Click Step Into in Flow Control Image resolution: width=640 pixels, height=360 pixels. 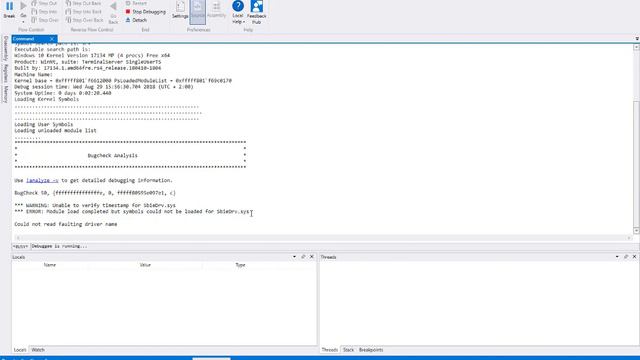point(44,11)
